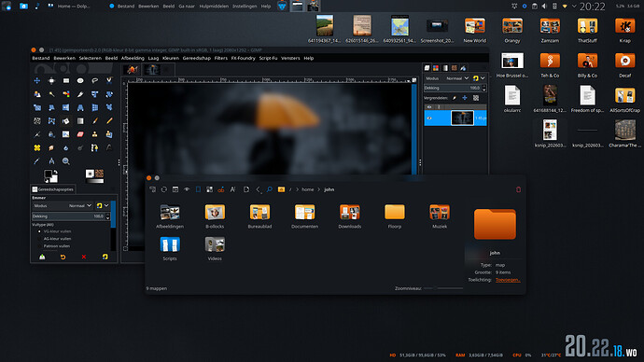Viewport: 644px width, 362px height.
Task: Select the Select by Color tool
Action: [65, 94]
